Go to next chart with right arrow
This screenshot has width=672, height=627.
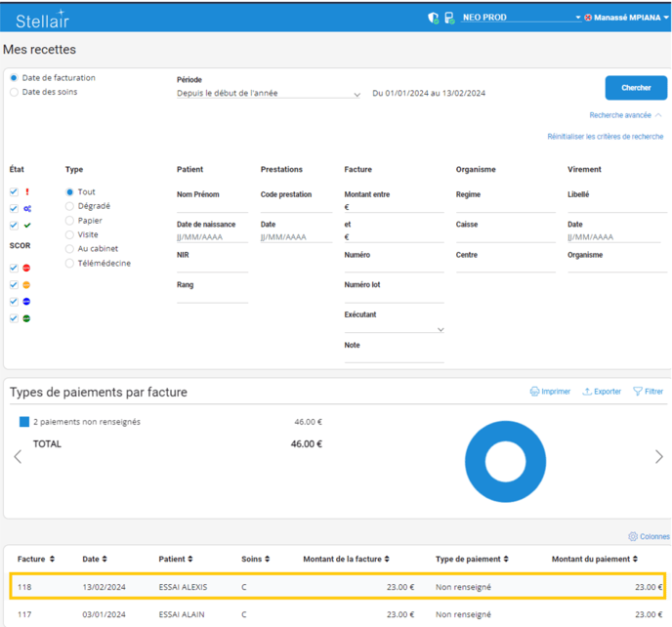659,456
